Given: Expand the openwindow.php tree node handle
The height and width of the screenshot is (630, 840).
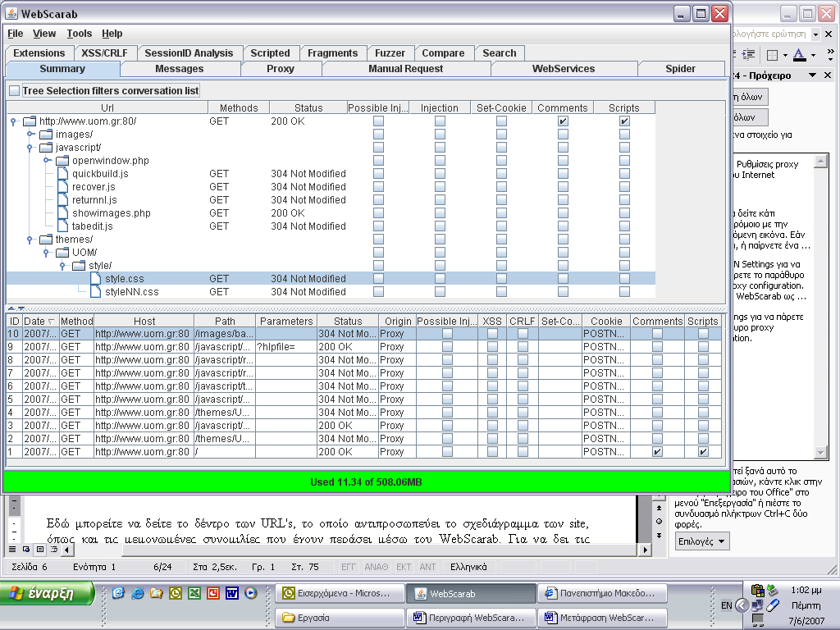Looking at the screenshot, I should pos(47,160).
